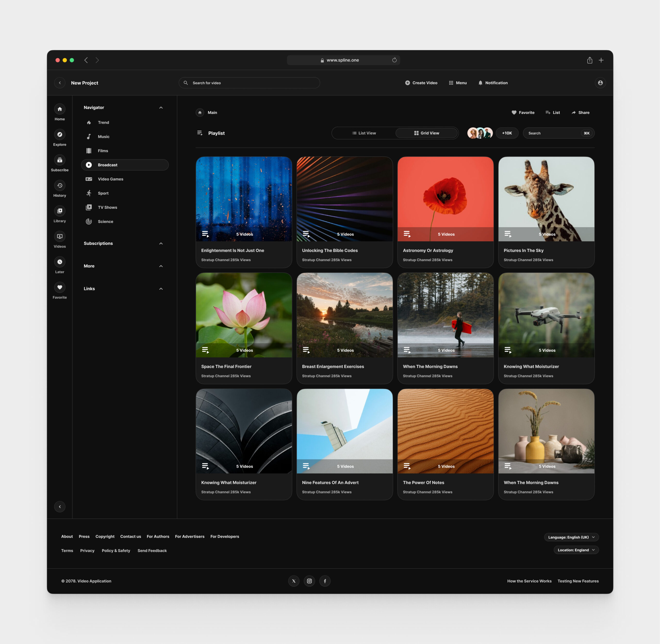Open the Unlocking The Bible Codes thumbnail
The image size is (660, 644).
[344, 199]
